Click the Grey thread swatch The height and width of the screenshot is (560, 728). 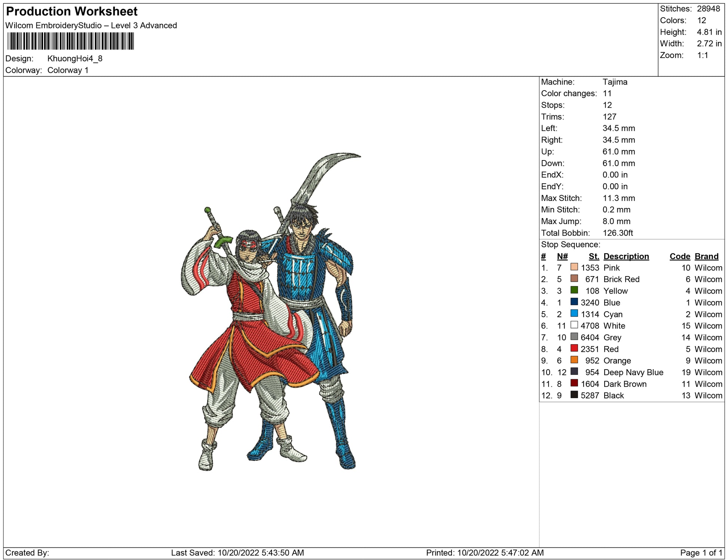pyautogui.click(x=574, y=337)
